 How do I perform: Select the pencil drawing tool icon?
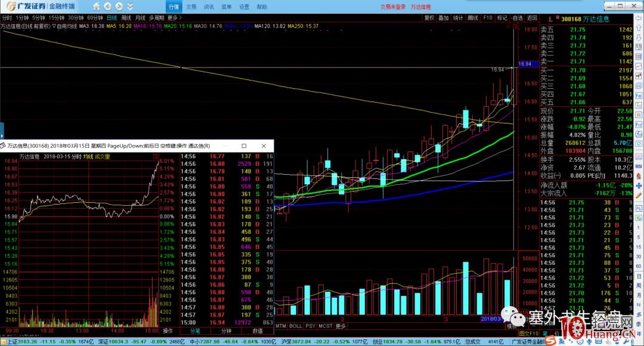(639, 196)
